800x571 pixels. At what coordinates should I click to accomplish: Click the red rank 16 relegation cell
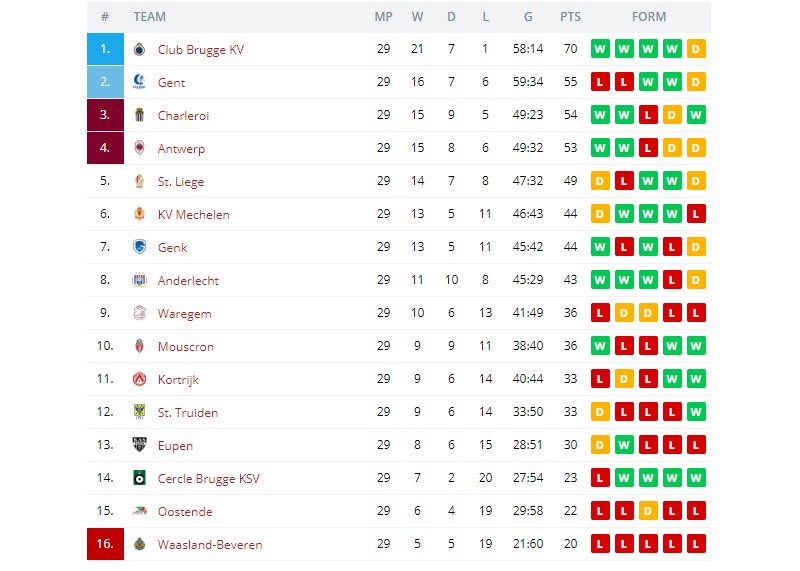click(105, 544)
